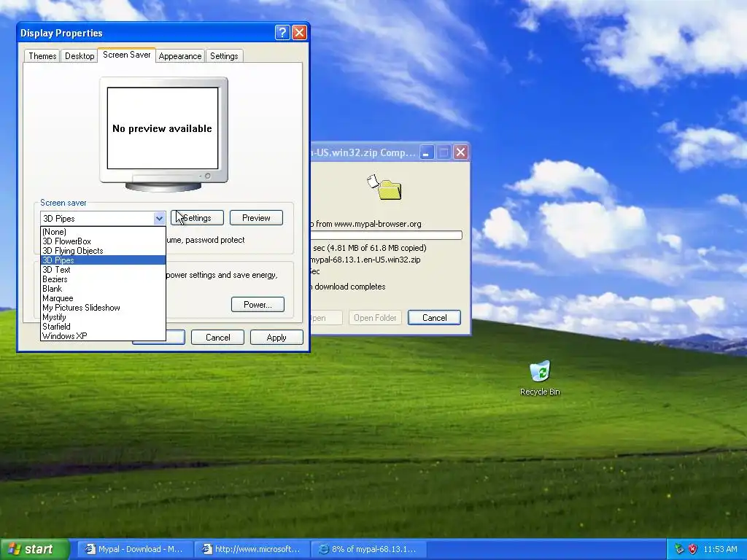Open the Settings tab
747x560 pixels.
pos(224,56)
